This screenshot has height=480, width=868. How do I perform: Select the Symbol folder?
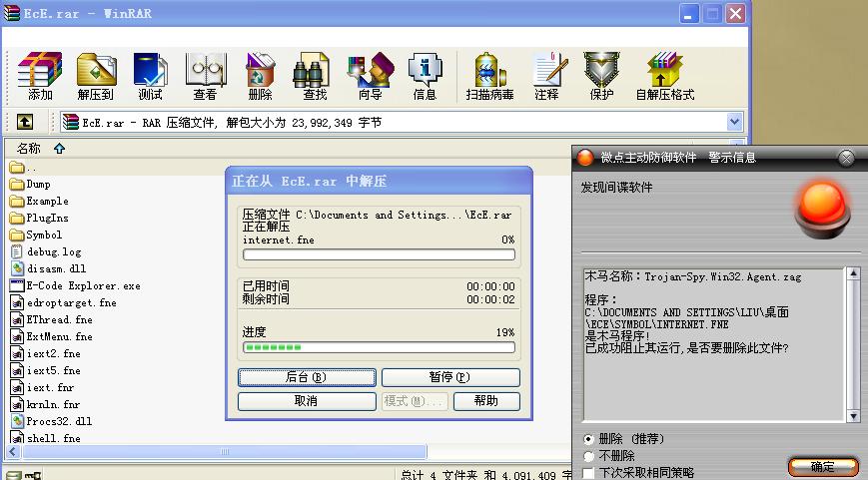(x=35, y=235)
